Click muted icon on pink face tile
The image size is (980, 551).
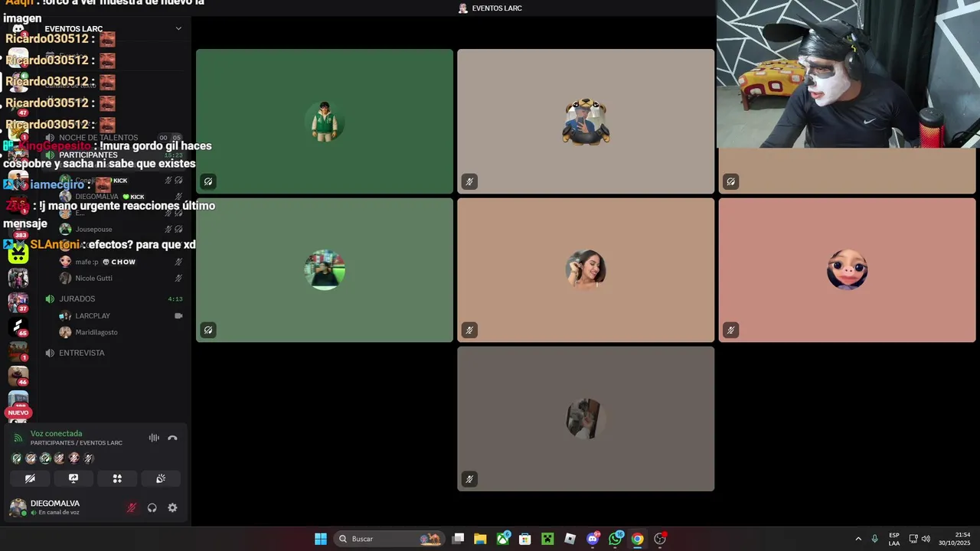click(x=730, y=330)
